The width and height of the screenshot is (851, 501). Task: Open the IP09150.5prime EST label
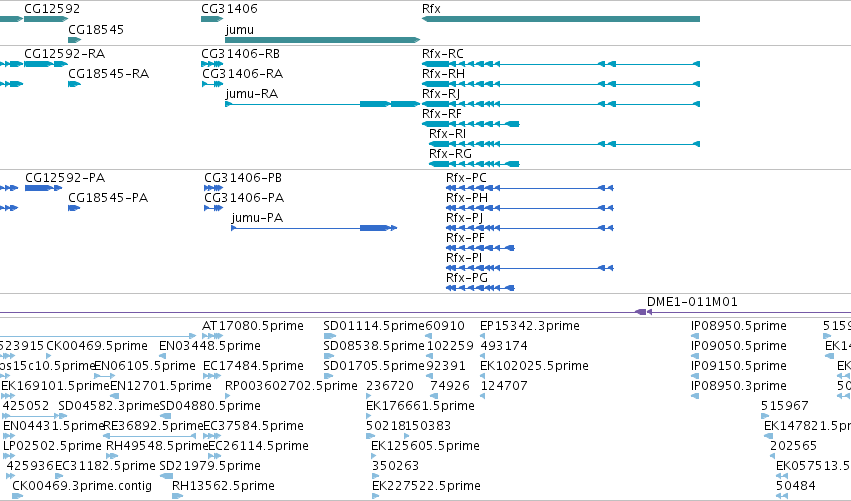pyautogui.click(x=739, y=366)
